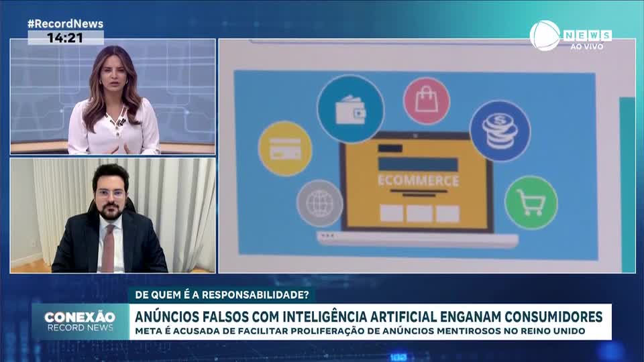644x362 pixels.
Task: Click subheadline 'META É ACUSADA DE FACILITAR'
Action: 211,330
